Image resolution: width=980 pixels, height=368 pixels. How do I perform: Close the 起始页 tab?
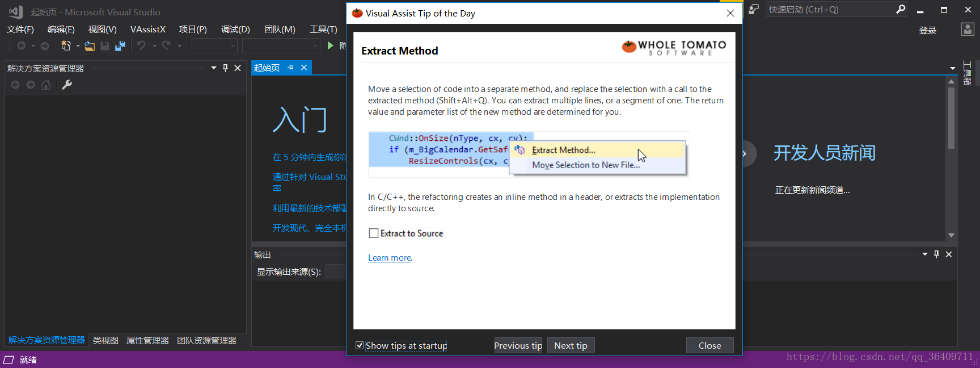[x=304, y=68]
